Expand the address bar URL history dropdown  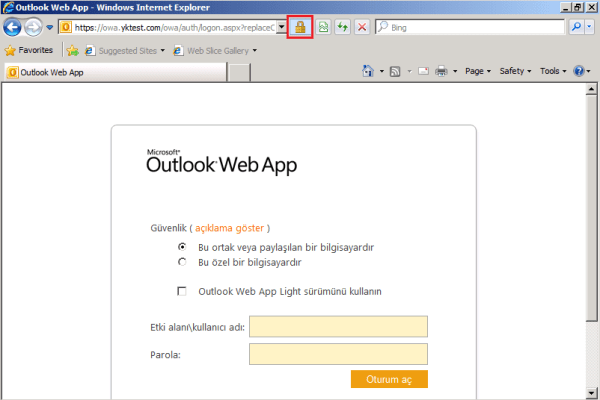pos(282,27)
